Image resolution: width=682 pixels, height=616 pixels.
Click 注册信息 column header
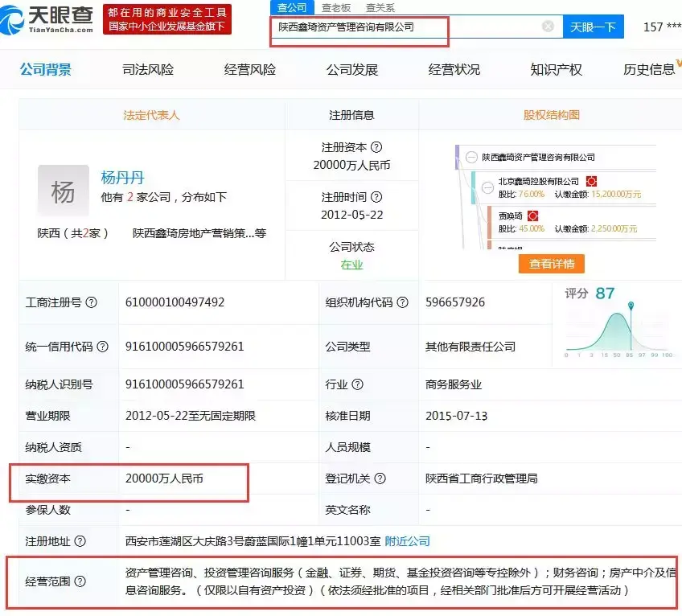pyautogui.click(x=351, y=115)
